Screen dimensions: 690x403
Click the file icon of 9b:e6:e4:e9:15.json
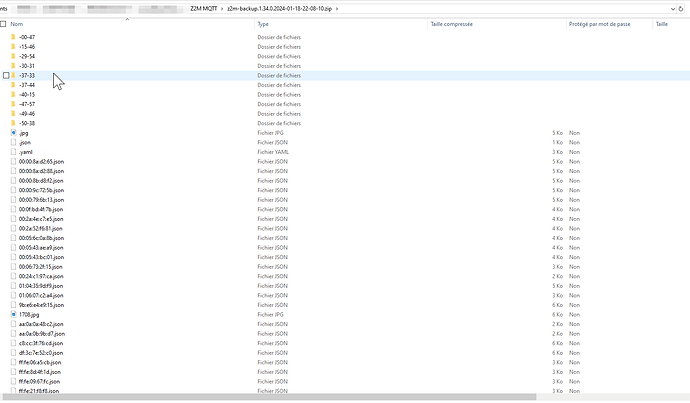click(x=13, y=305)
